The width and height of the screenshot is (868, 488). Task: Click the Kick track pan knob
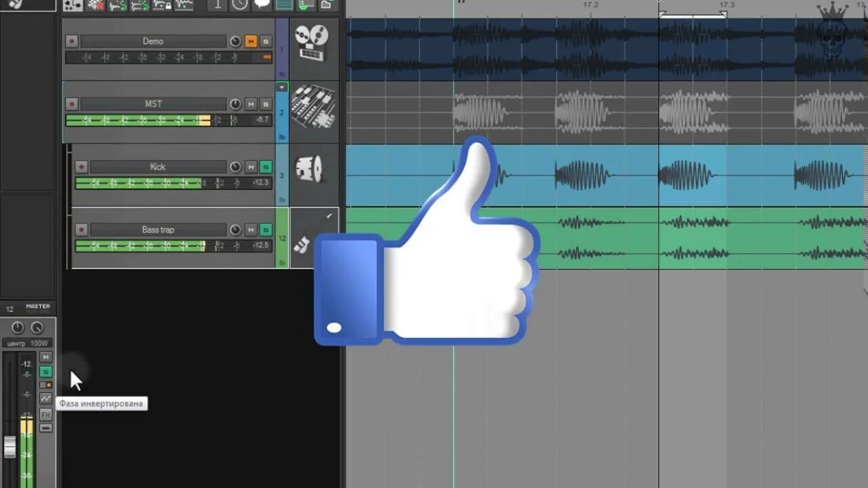[235, 167]
